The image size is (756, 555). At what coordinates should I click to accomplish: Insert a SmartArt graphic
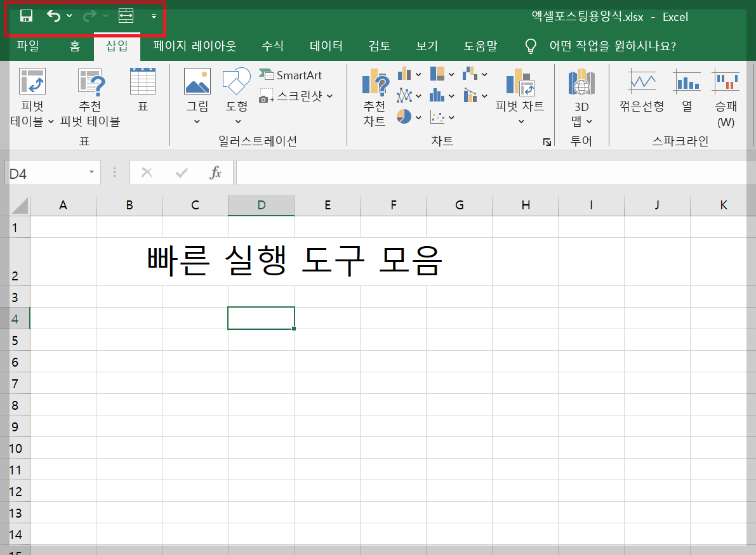(x=296, y=75)
